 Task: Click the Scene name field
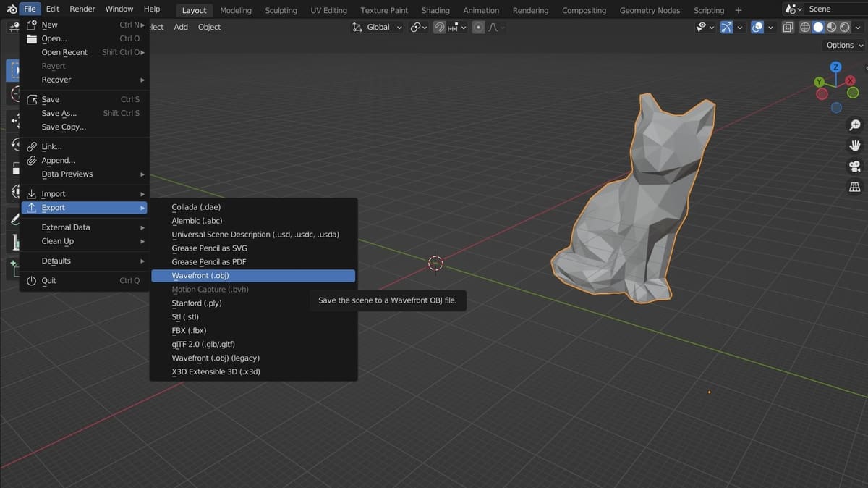pyautogui.click(x=835, y=9)
